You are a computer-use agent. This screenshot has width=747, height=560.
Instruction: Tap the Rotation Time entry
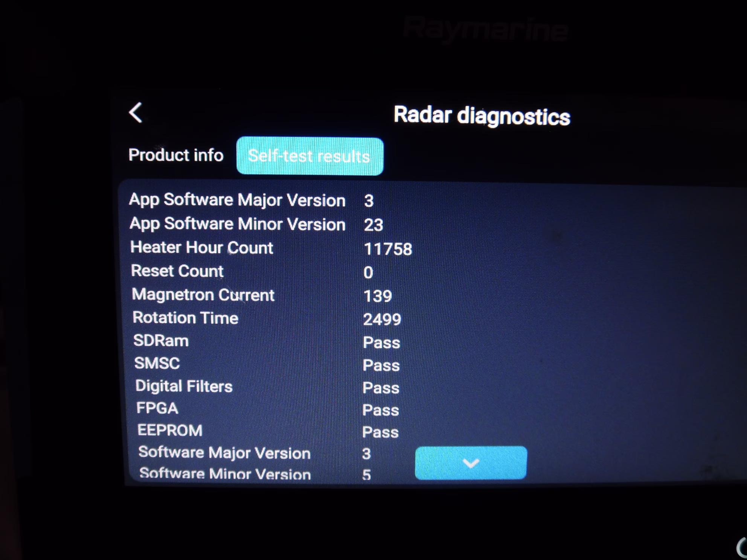[185, 318]
